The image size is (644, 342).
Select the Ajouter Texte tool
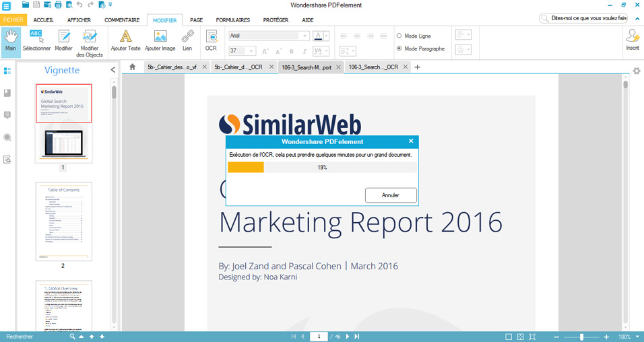pyautogui.click(x=126, y=40)
